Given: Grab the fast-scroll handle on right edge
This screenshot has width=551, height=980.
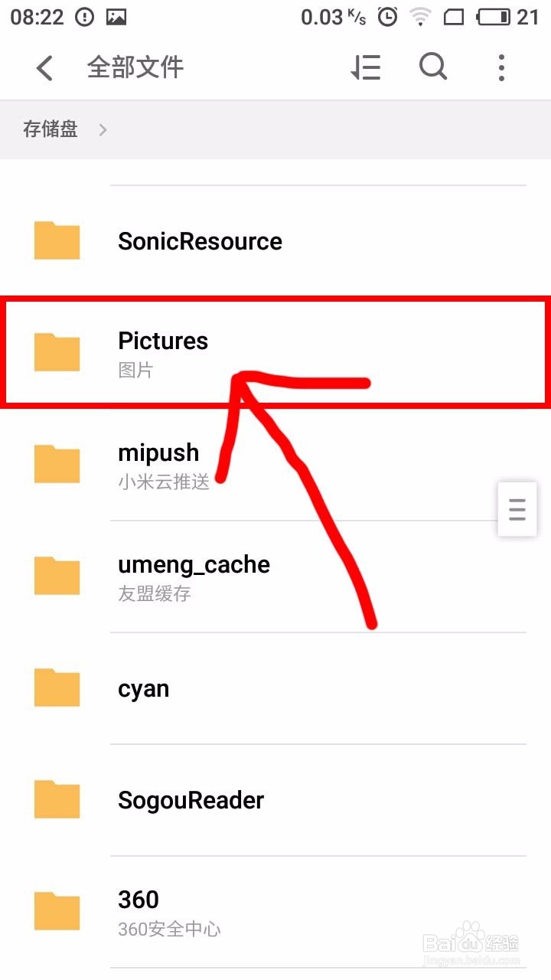Looking at the screenshot, I should [517, 509].
